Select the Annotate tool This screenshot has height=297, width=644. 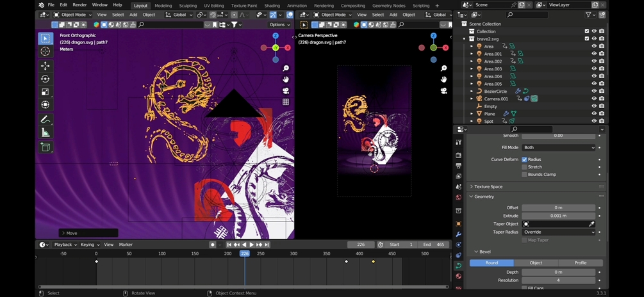45,120
